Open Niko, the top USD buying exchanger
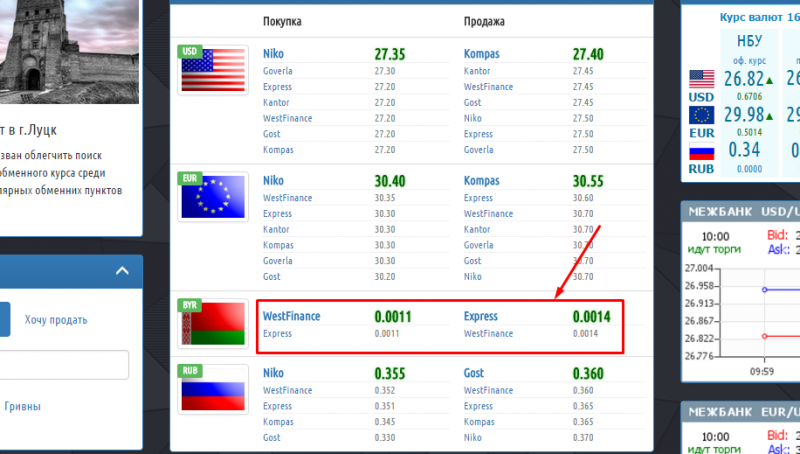The width and height of the screenshot is (800, 454). point(273,54)
